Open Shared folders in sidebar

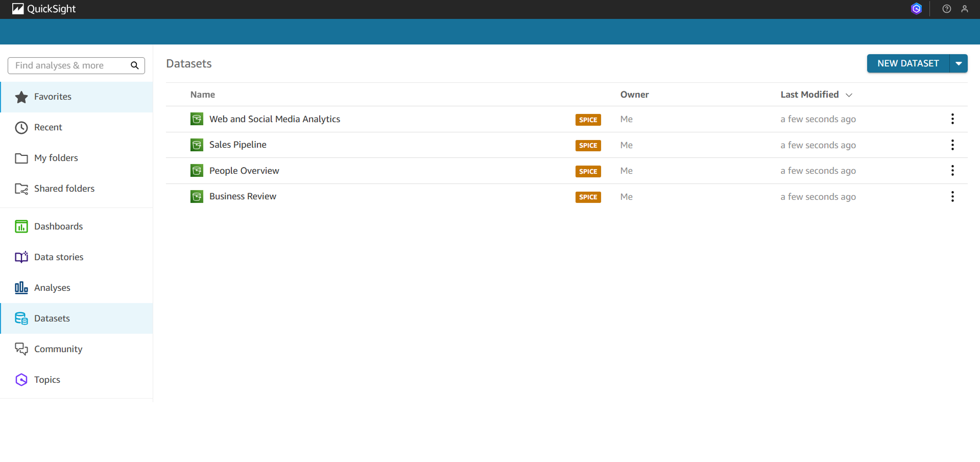pos(64,189)
